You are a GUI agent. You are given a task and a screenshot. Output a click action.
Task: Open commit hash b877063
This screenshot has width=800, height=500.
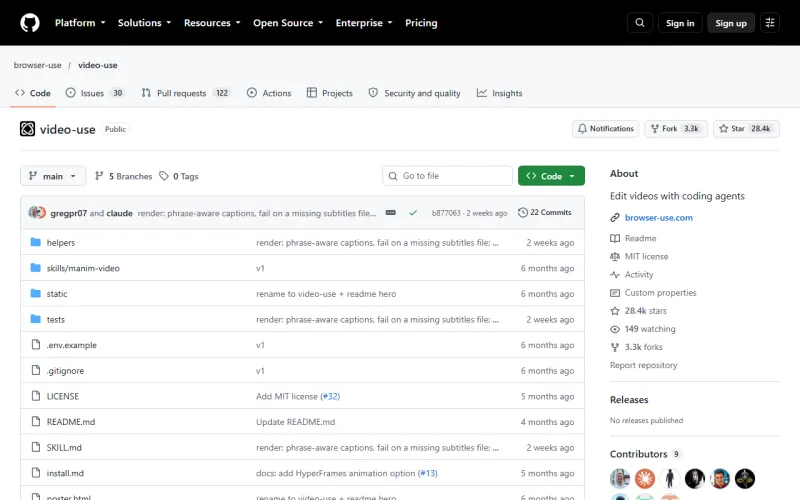point(446,213)
